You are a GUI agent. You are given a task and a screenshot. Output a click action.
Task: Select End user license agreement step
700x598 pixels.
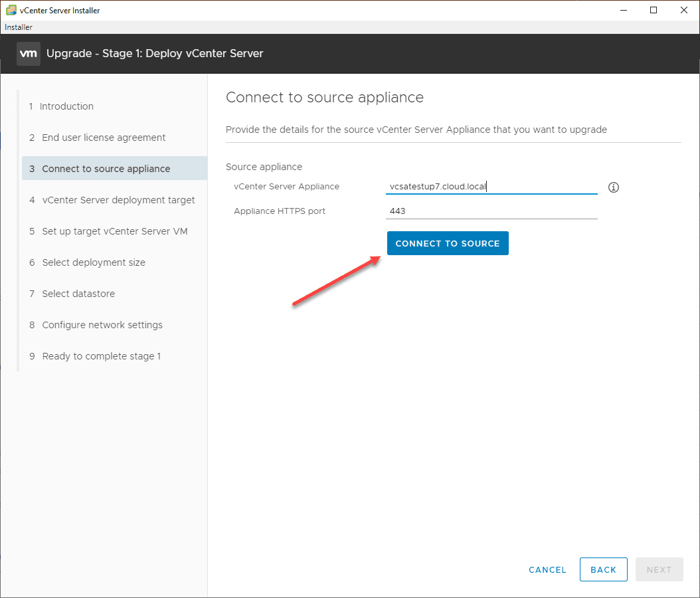tap(104, 138)
